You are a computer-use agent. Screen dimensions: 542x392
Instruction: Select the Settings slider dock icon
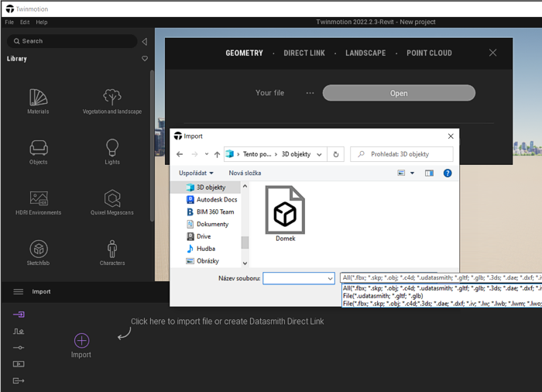coord(19,347)
